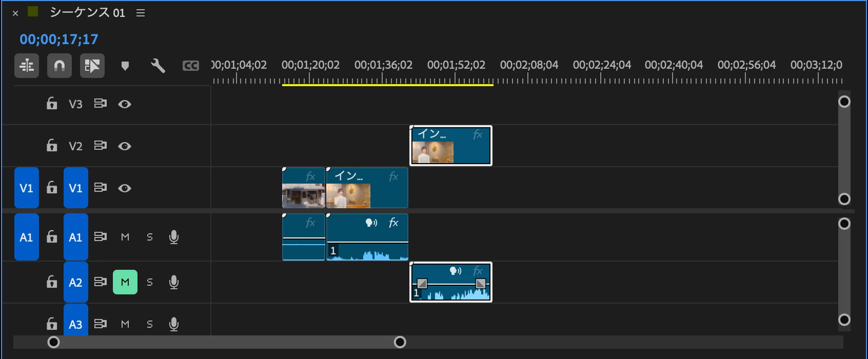Toggle lock on track V1
The width and height of the screenshot is (868, 359).
(52, 188)
